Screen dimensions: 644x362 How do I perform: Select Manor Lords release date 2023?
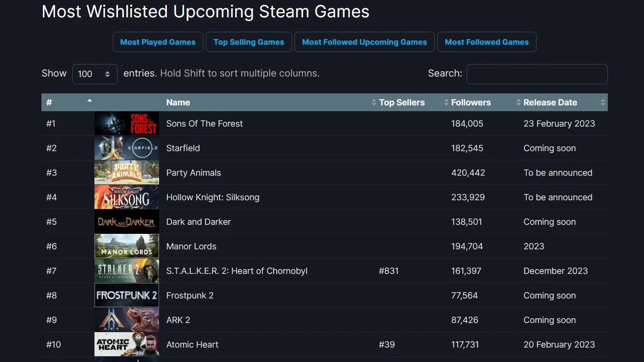534,246
